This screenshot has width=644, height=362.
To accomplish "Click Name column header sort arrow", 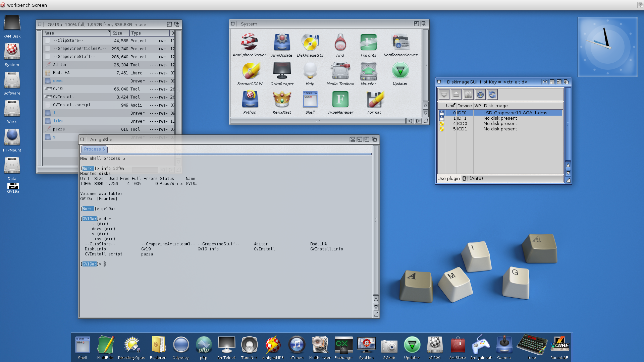I will tap(109, 32).
